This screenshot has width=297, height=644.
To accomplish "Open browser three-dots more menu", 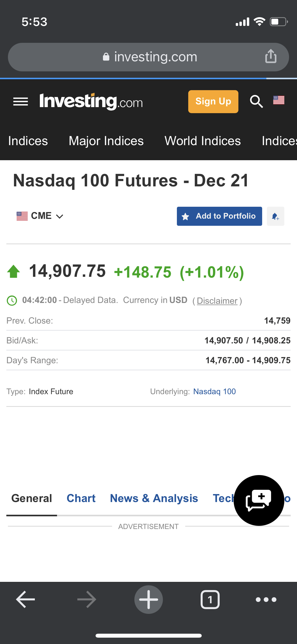I will 266,599.
